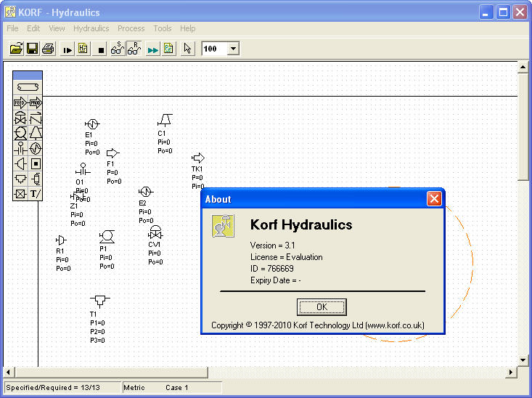The height and width of the screenshot is (398, 532).
Task: Select the arrow pointer tool in the toolbar
Action: pos(187,49)
